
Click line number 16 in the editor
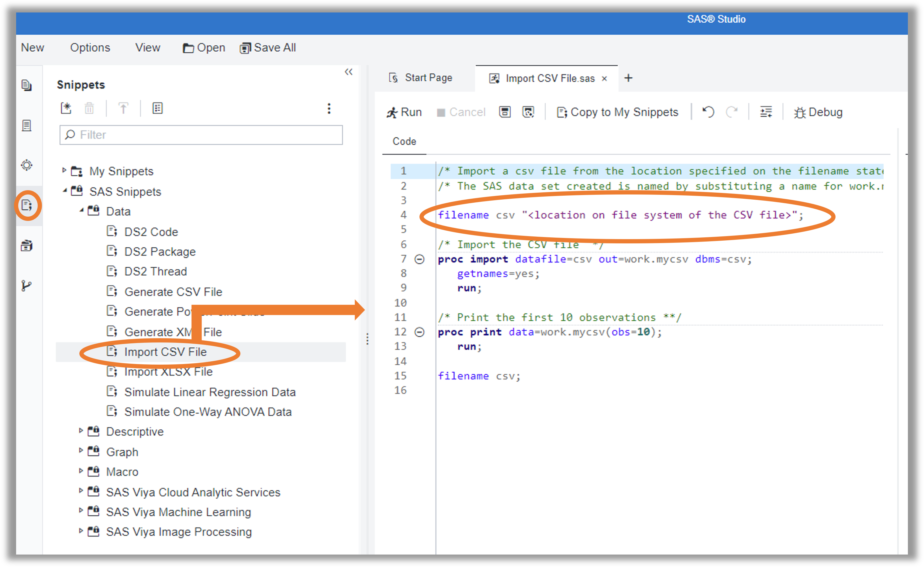coord(401,390)
